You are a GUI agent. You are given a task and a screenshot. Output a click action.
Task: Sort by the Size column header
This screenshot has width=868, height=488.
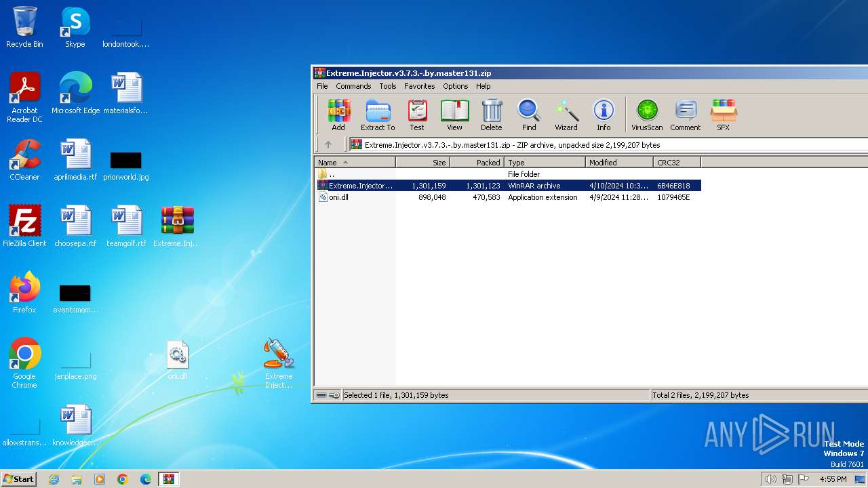(x=423, y=162)
